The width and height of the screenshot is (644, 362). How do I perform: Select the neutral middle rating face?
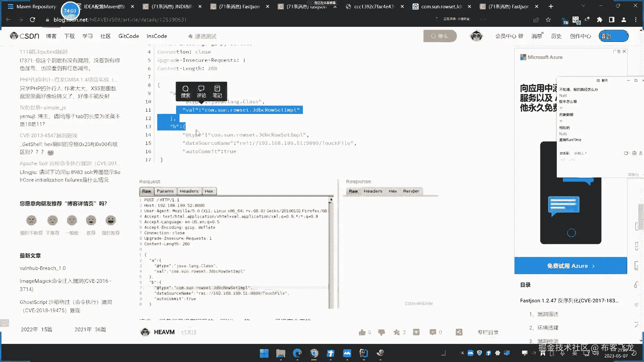point(72,220)
